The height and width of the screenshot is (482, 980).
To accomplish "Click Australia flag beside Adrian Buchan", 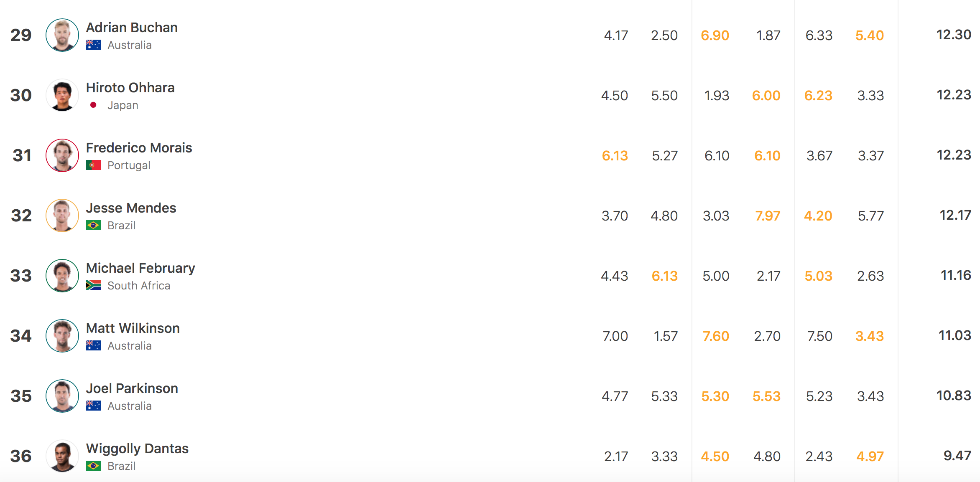I will (93, 45).
